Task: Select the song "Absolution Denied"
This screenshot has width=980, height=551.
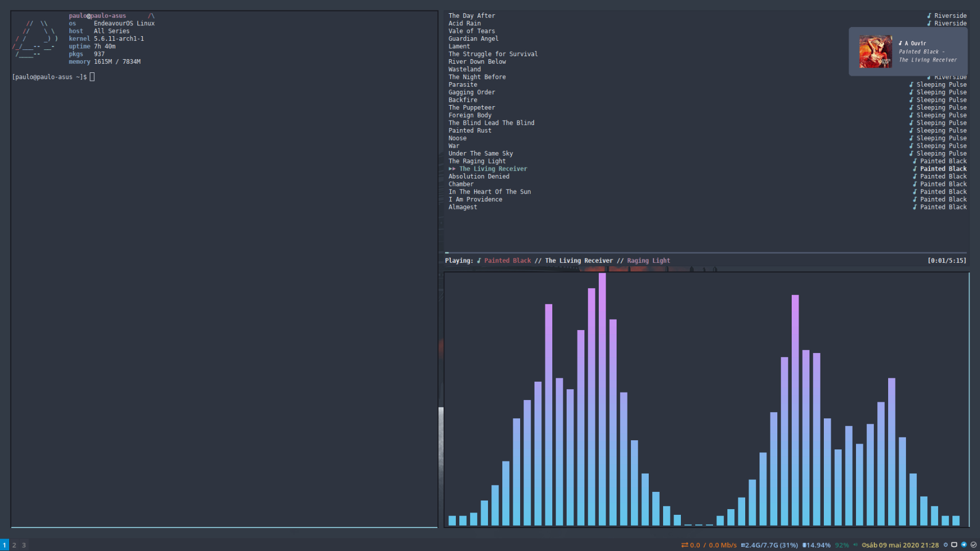Action: 479,177
